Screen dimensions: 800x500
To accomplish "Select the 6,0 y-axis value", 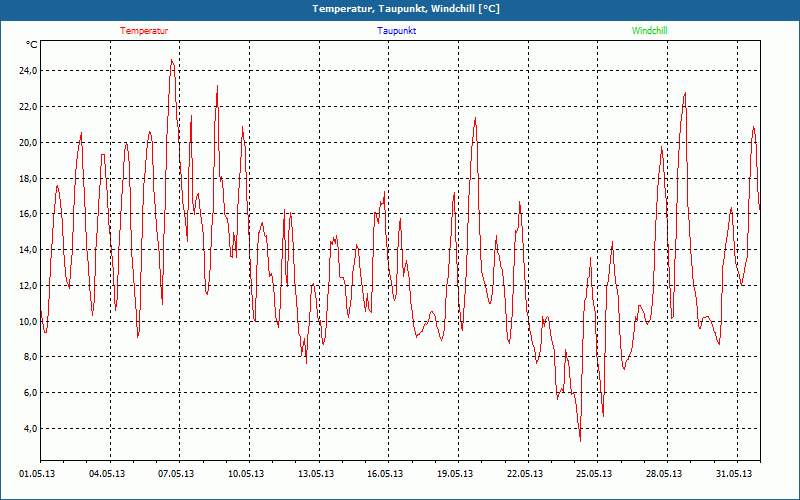I will point(30,392).
